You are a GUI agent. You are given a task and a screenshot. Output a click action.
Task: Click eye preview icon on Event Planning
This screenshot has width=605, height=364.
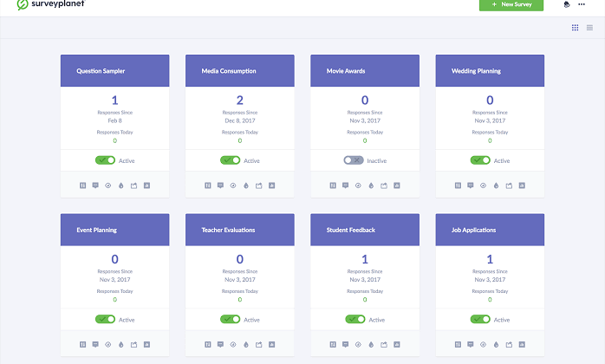tap(108, 345)
